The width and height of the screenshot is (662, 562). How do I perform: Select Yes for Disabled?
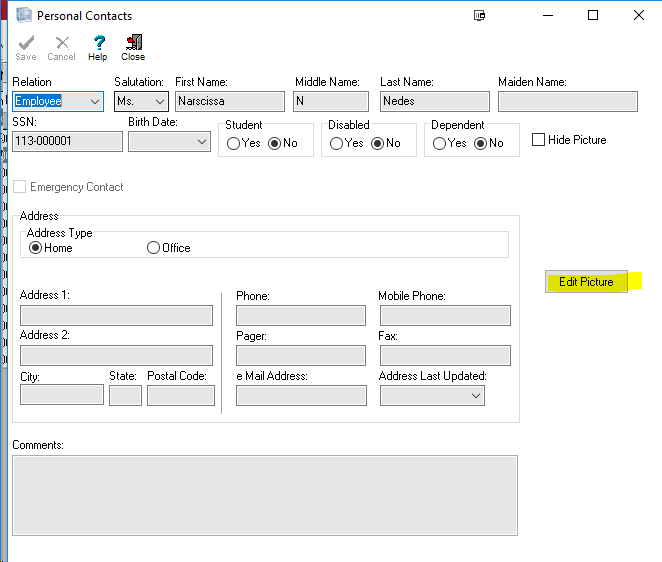335,143
